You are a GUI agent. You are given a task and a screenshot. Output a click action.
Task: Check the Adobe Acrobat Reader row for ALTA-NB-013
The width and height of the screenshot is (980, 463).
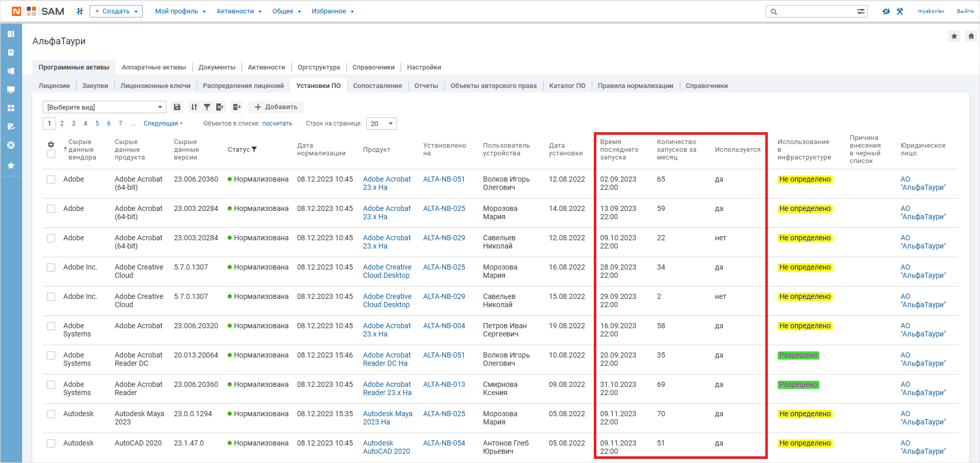[51, 385]
